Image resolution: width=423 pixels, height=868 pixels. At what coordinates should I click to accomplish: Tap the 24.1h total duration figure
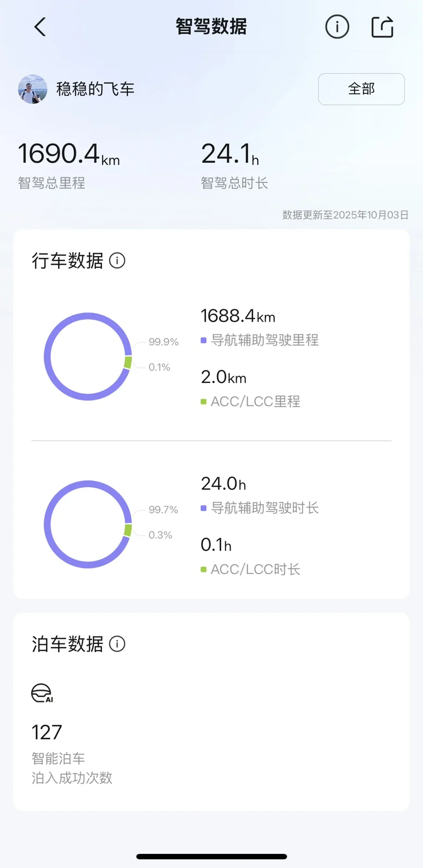[230, 154]
